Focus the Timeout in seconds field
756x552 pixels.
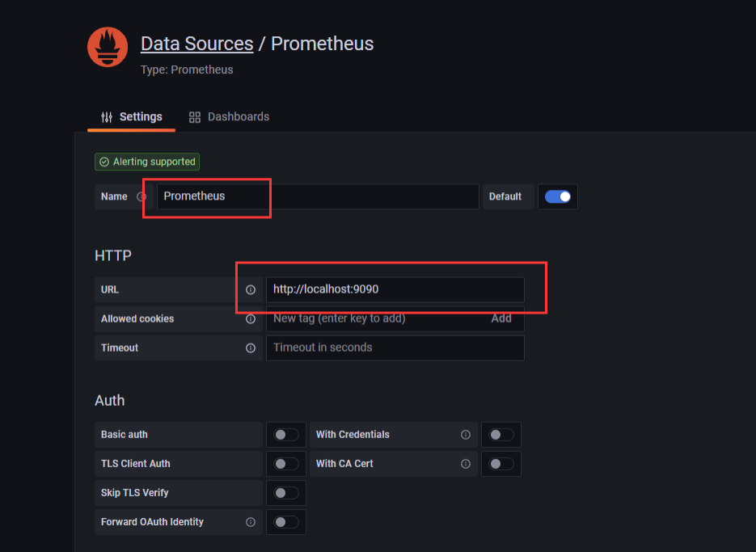[x=395, y=348]
